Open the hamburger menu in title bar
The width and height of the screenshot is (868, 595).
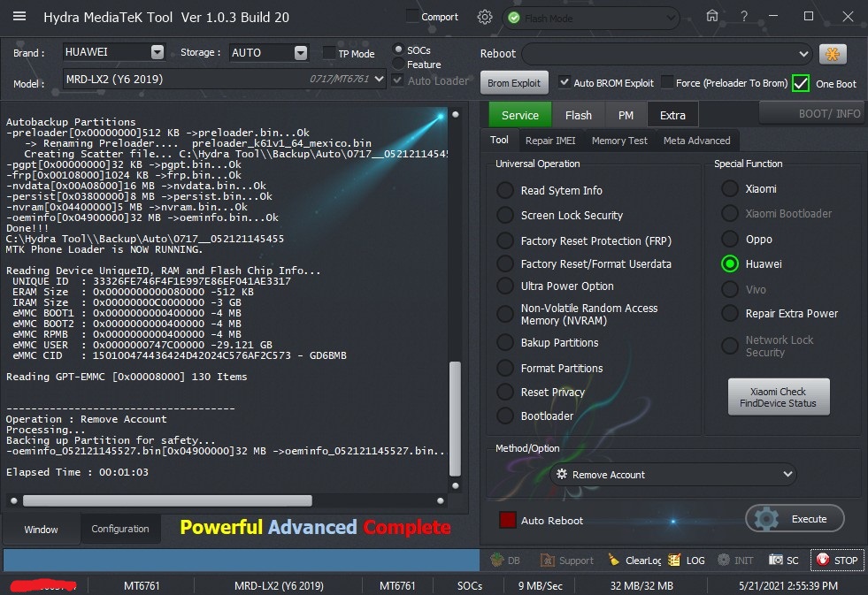(19, 17)
